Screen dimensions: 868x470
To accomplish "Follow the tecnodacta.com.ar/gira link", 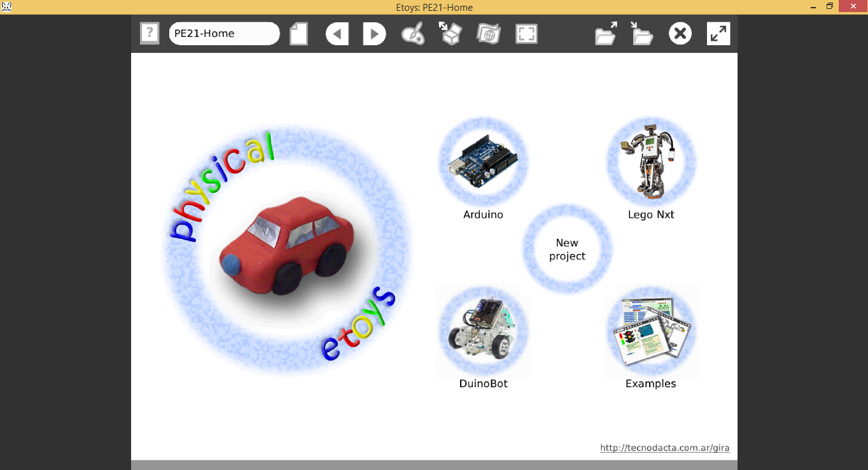I will (665, 448).
